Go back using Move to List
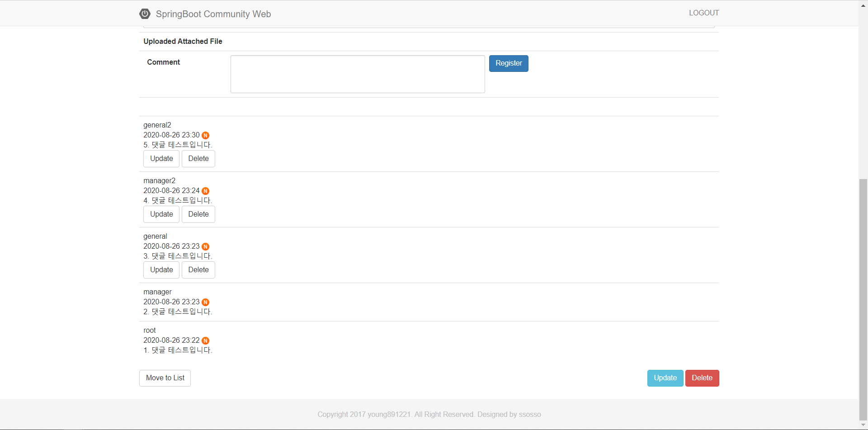Viewport: 868px width, 430px height. click(165, 378)
